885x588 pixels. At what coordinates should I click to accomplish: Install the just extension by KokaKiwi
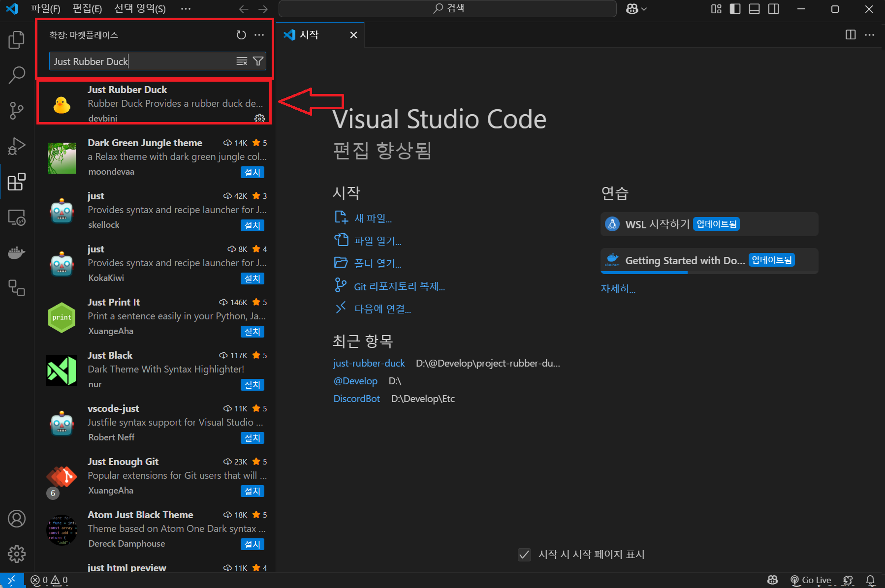[x=253, y=279]
